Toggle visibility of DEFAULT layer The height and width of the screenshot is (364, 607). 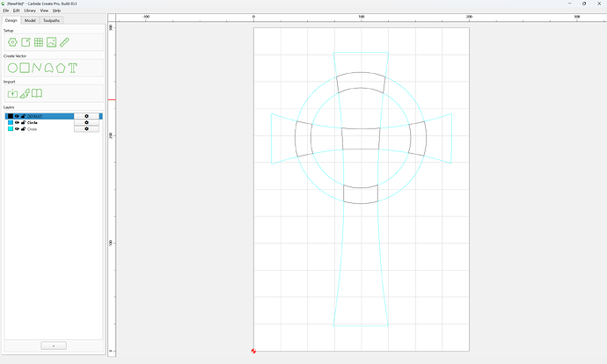coord(17,116)
